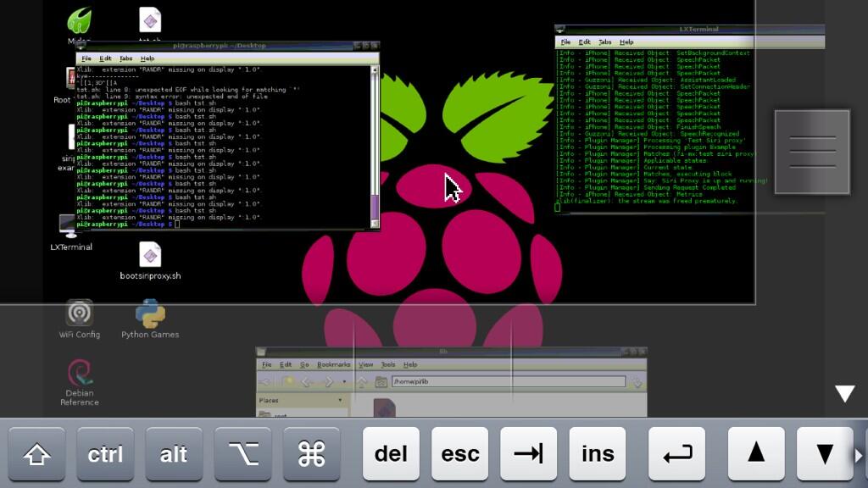Open the Tabs menu in the LXTerminal window

coord(605,42)
